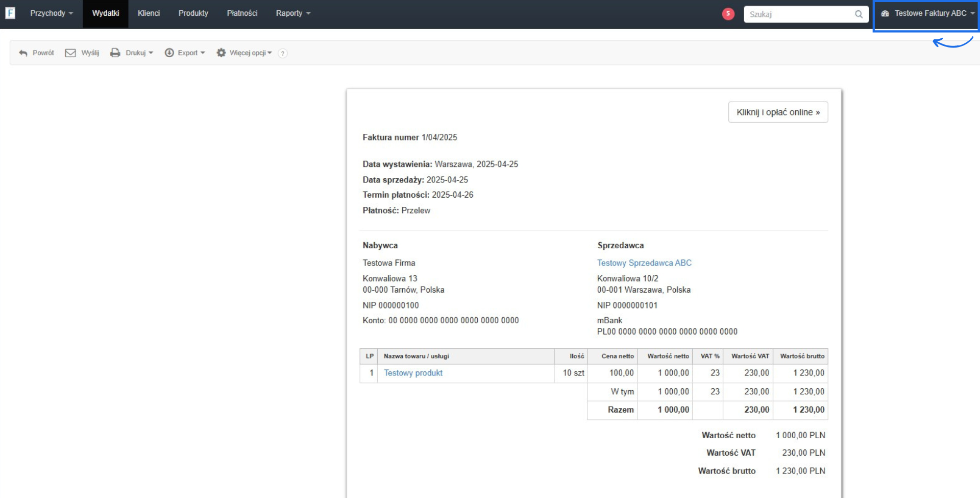980x498 pixels.
Task: Click the Fakturownia F logo icon
Action: point(10,13)
